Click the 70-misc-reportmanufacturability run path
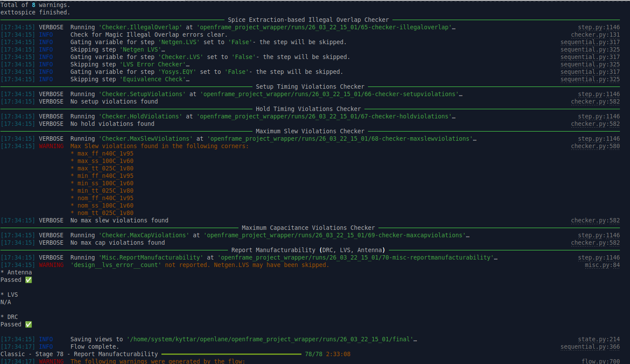 click(355, 257)
